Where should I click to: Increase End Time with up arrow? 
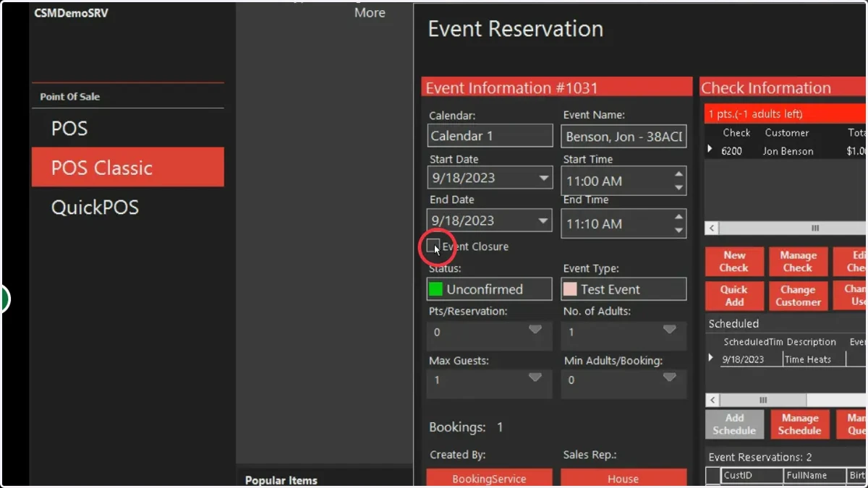678,217
